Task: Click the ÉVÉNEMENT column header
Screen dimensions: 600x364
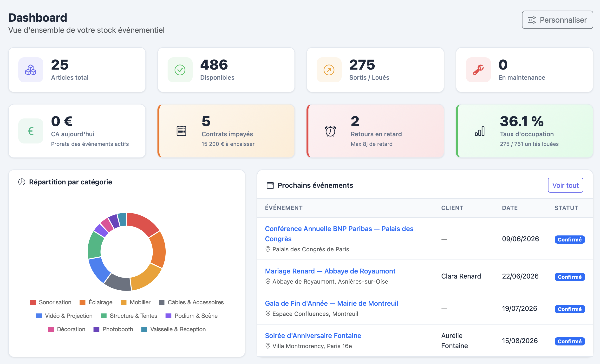Action: 284,208
